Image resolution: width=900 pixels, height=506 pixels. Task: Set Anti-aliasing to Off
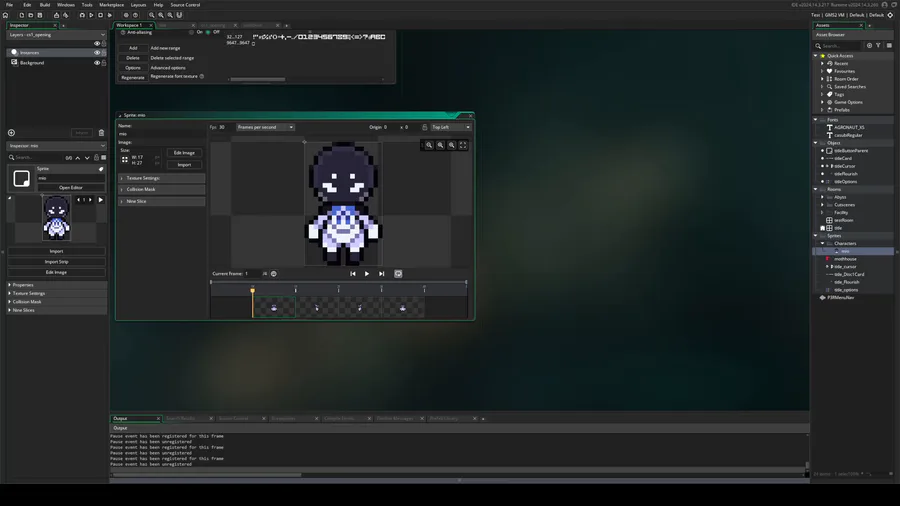(208, 32)
